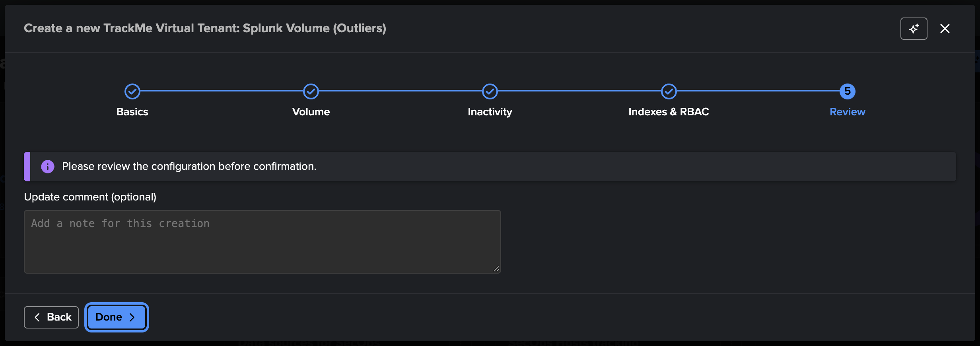Click the step 5 Review circle
The height and width of the screenshot is (346, 980).
pos(848,91)
